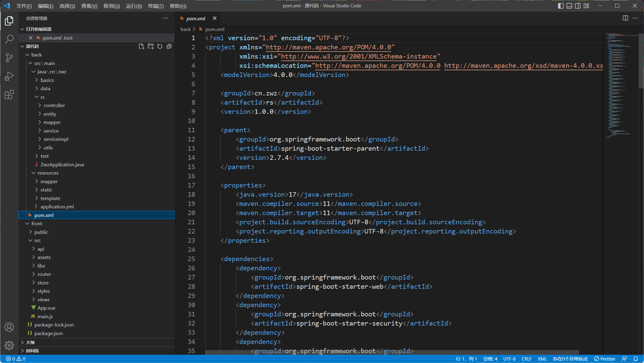Expand the controller folder

pos(54,105)
